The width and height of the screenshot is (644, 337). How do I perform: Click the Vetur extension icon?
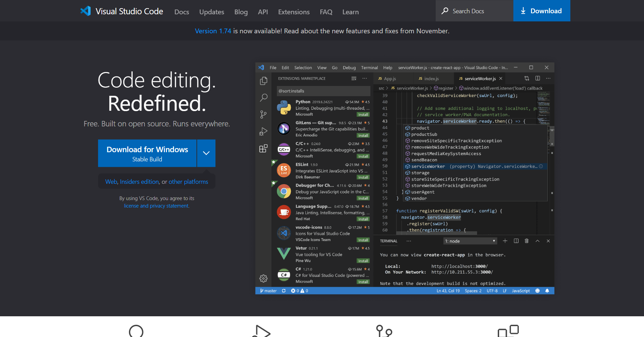pos(284,254)
